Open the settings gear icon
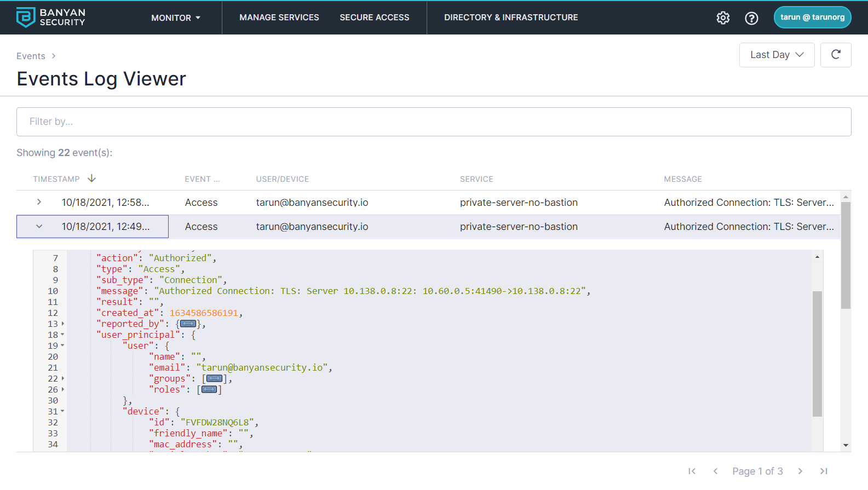This screenshot has width=868, height=490. [723, 18]
